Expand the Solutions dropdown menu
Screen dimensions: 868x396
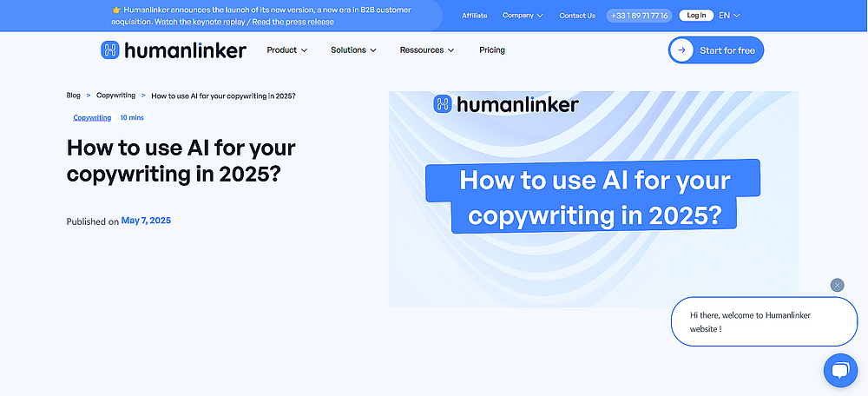pyautogui.click(x=353, y=49)
